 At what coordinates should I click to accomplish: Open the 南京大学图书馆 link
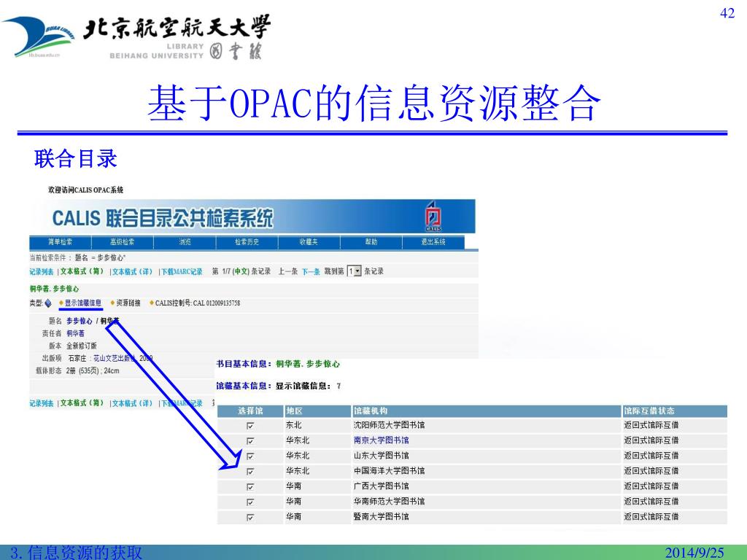(381, 440)
